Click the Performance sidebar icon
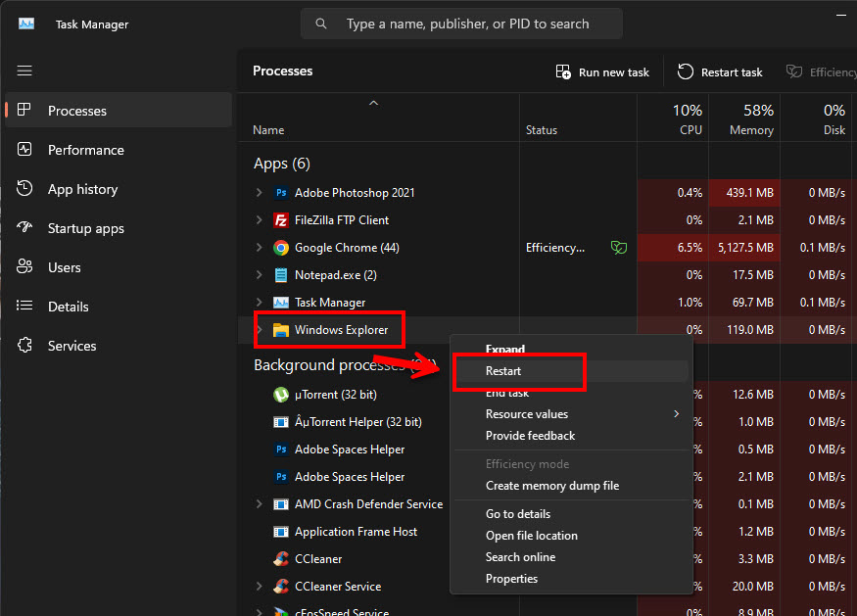Viewport: 857px width, 616px height. (x=24, y=149)
